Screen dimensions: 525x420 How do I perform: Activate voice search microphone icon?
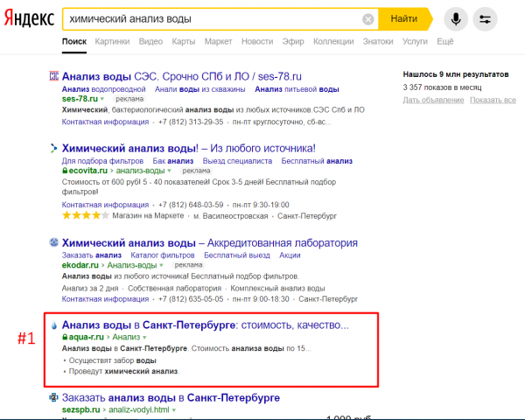[x=456, y=19]
